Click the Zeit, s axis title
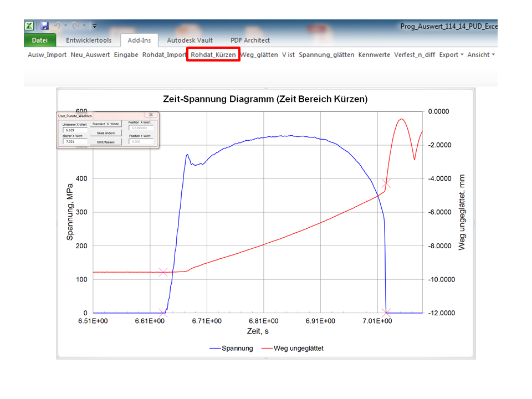This screenshot has width=532, height=399. 258,331
